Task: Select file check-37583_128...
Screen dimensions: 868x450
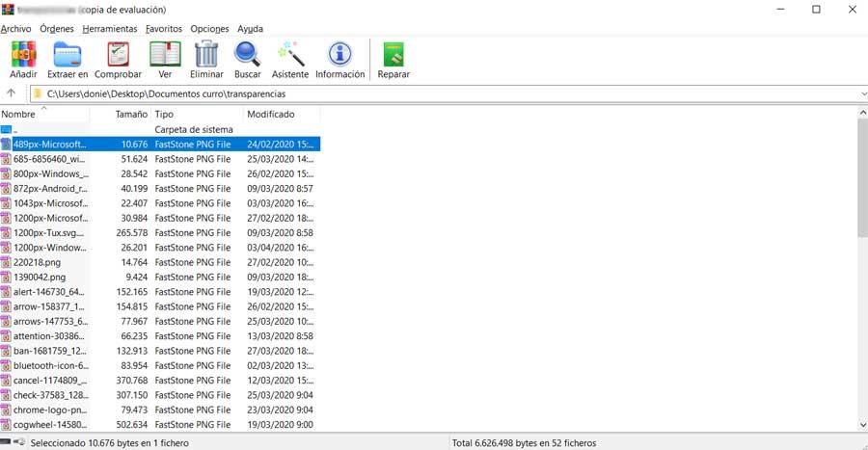Action: [50, 395]
